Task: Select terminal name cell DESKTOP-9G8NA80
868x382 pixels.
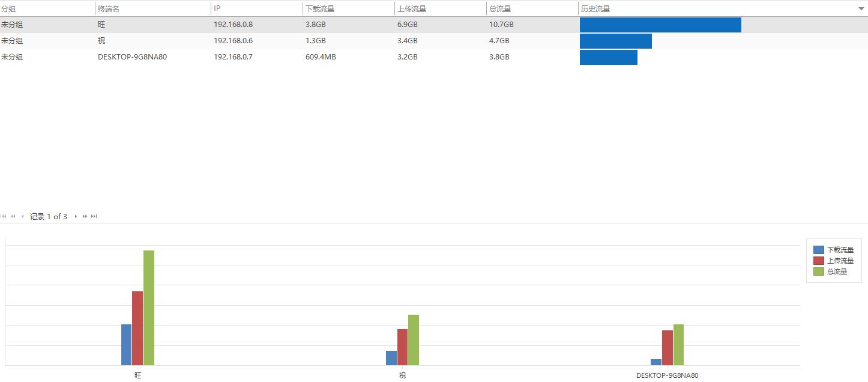Action: (x=153, y=57)
